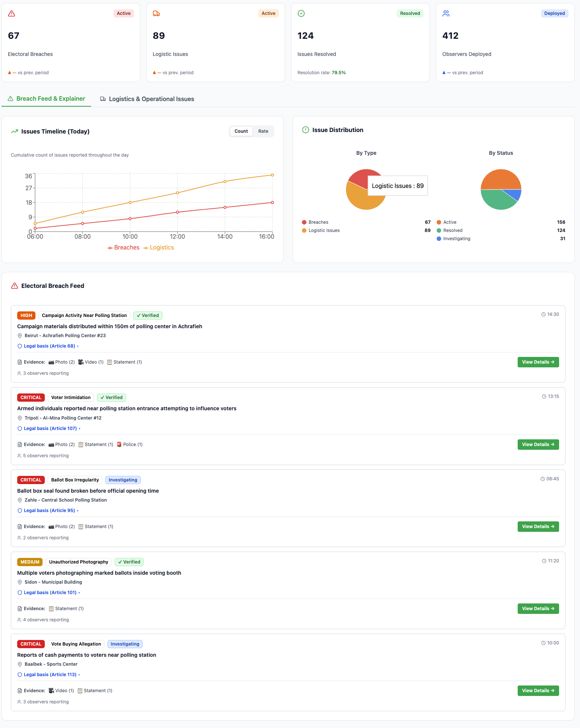Viewport: 580px width, 728px height.
Task: View Details for Zahle ballot box breach
Action: [x=538, y=527]
